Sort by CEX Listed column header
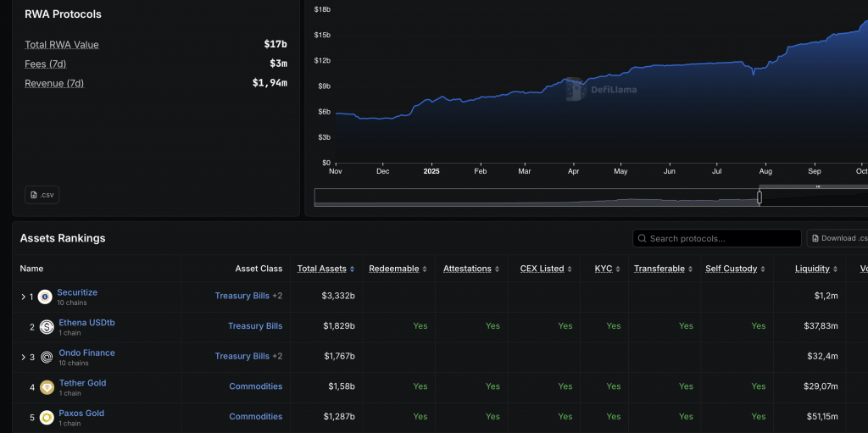868x433 pixels. click(542, 269)
